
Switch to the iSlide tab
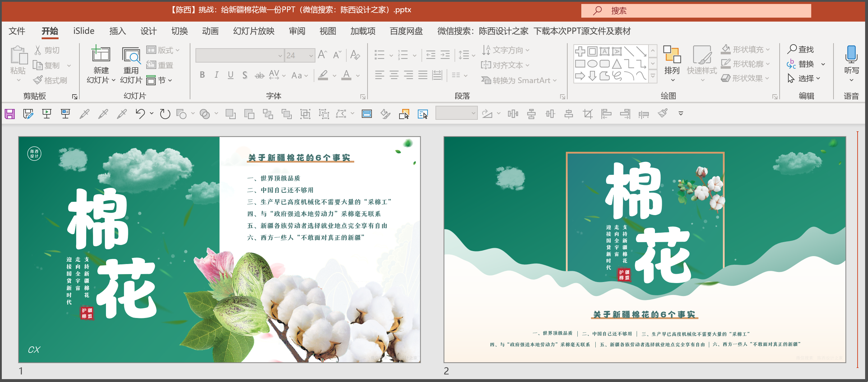point(84,31)
